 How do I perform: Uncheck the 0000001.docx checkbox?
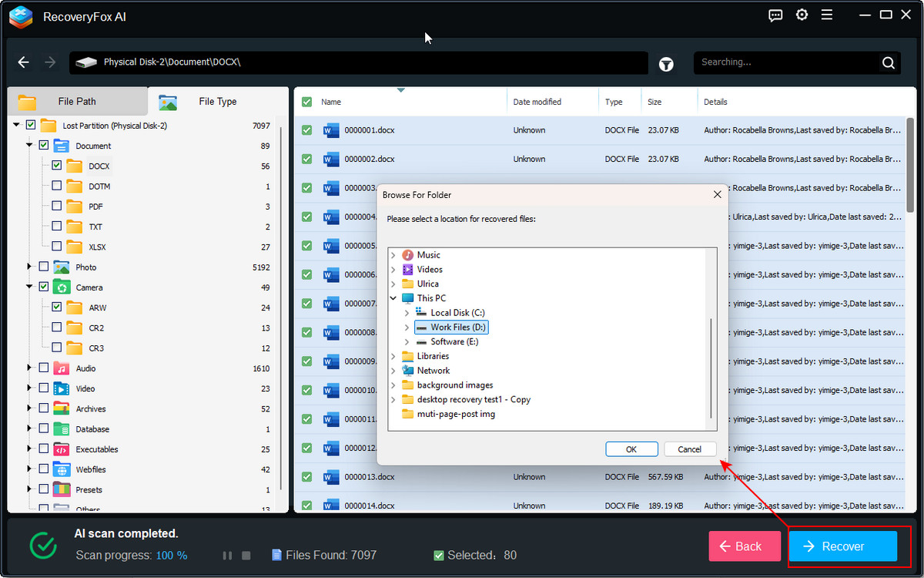306,130
